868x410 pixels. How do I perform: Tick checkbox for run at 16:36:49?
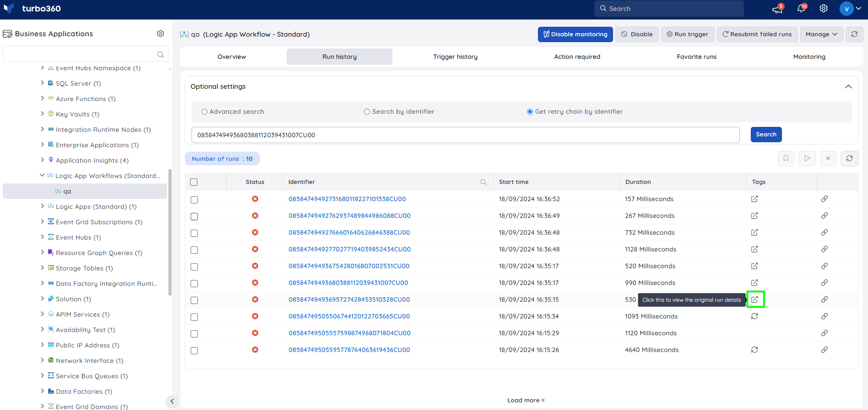point(194,217)
